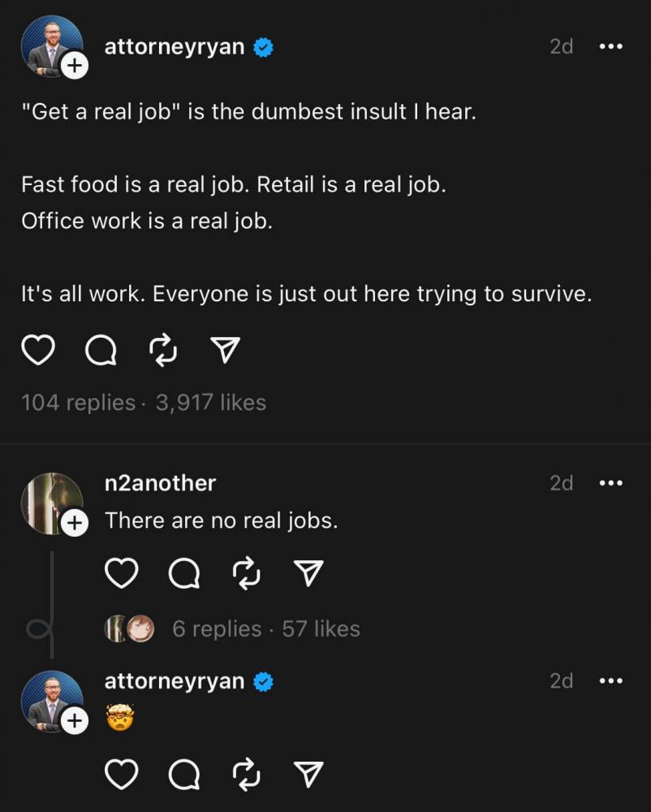
Task: Follow via plus badge on bottom attorneyryan avatar
Action: coord(75,720)
